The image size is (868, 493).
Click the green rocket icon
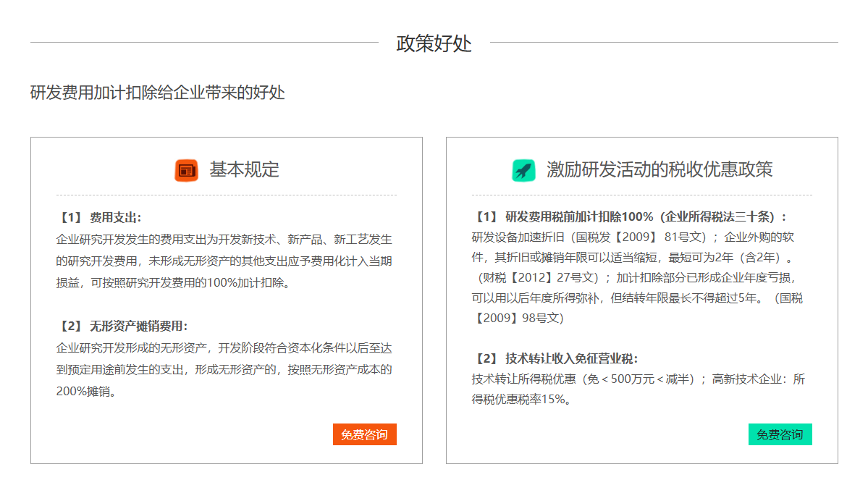click(523, 170)
